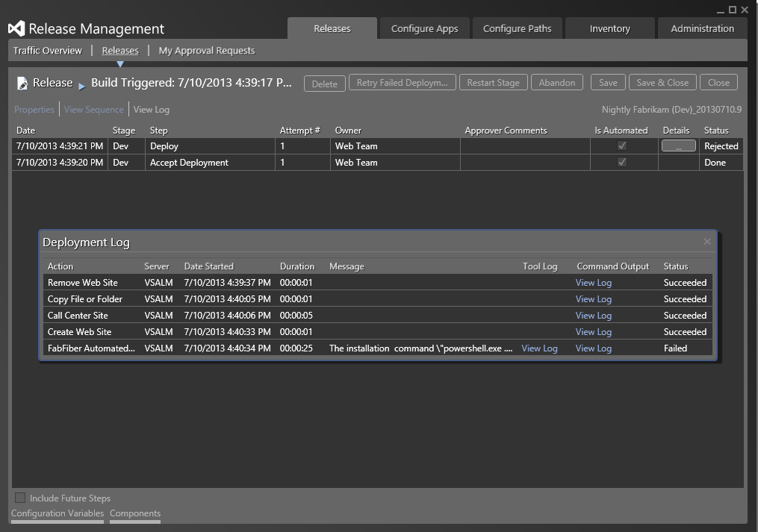Click the Delete button

tap(324, 84)
